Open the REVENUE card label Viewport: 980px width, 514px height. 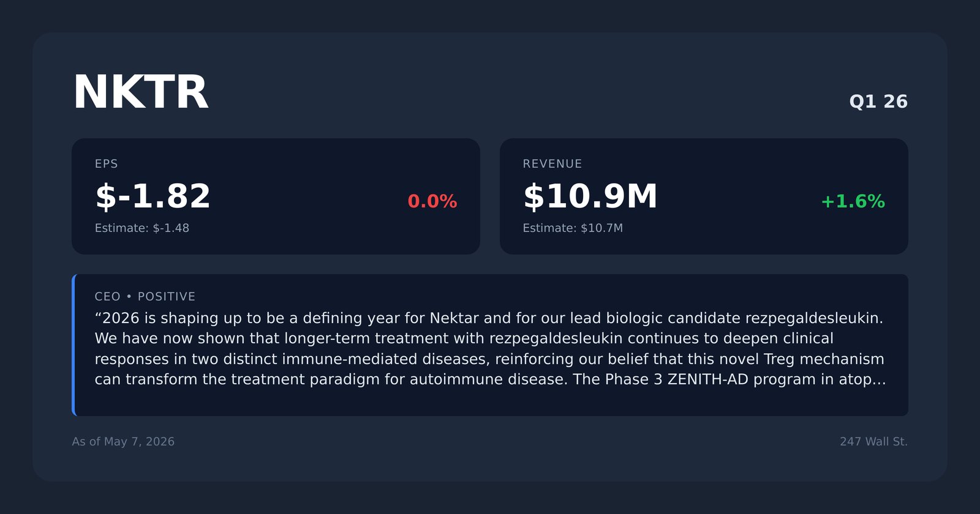pyautogui.click(x=552, y=164)
